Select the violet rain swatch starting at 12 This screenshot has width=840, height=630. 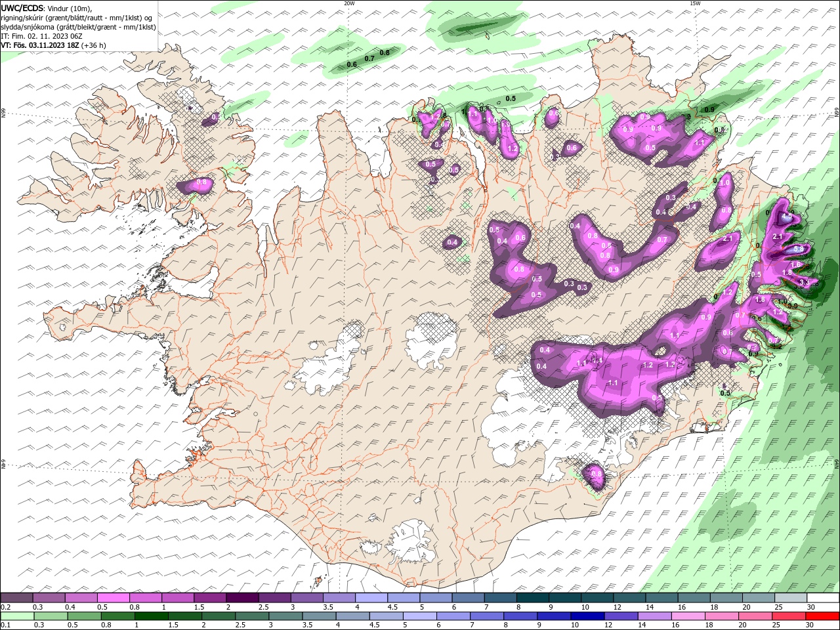(x=621, y=616)
